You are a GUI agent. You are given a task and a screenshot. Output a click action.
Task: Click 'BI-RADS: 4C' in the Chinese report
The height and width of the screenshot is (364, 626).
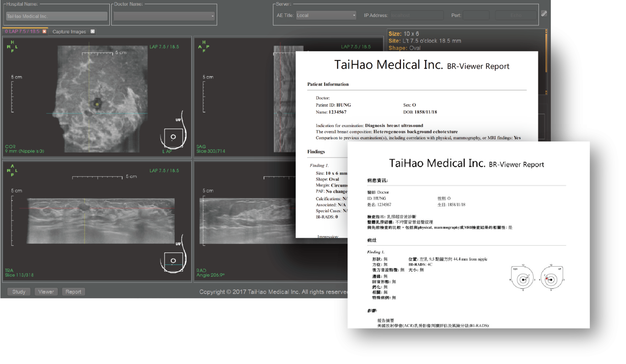click(420, 265)
